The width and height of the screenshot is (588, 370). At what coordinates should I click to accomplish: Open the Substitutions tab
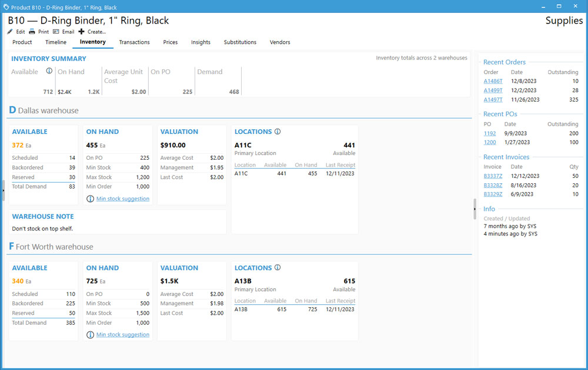[x=240, y=42]
